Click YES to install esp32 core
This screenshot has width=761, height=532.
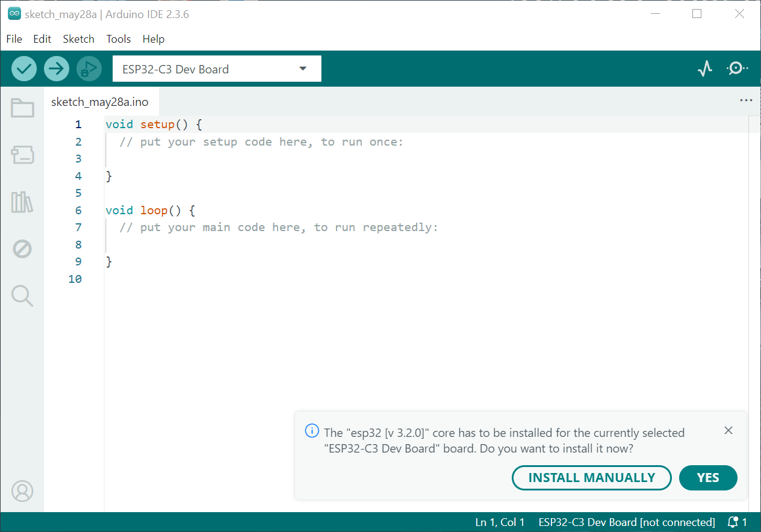coord(708,478)
